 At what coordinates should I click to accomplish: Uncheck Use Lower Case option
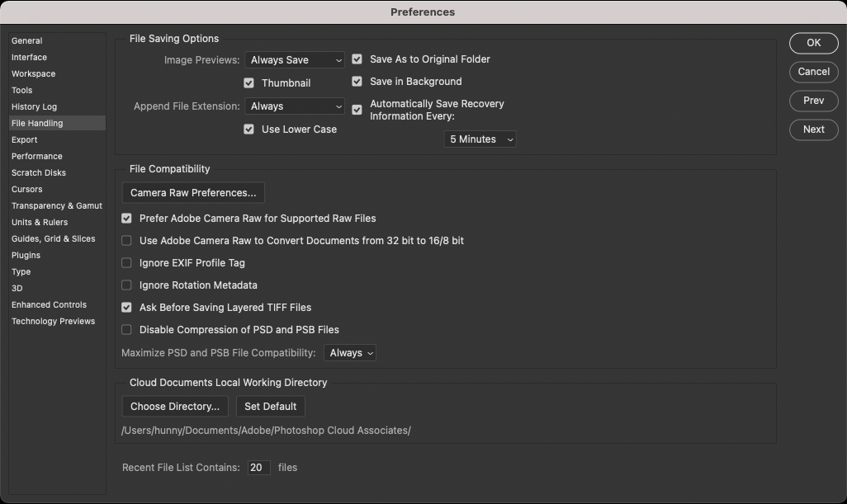248,130
